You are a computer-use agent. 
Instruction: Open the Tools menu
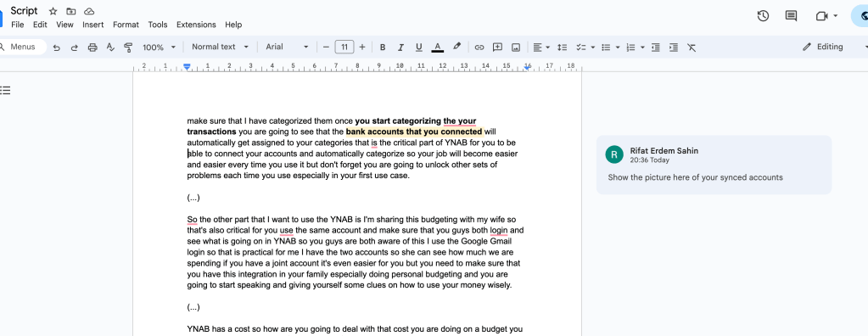point(158,25)
